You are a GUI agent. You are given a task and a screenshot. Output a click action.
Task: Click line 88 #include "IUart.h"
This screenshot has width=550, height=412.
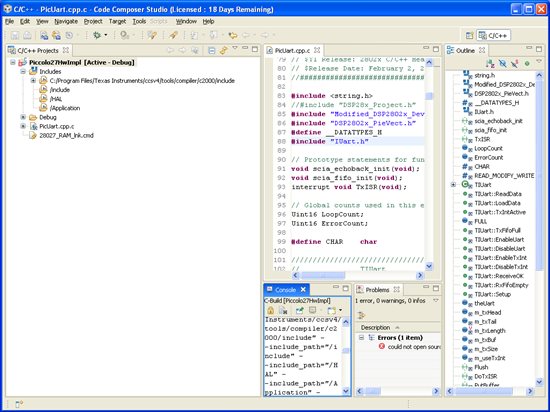tap(330, 141)
